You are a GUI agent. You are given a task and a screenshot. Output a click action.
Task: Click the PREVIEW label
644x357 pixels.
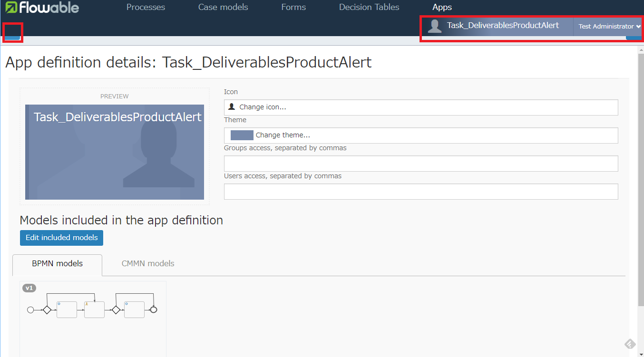(x=115, y=96)
